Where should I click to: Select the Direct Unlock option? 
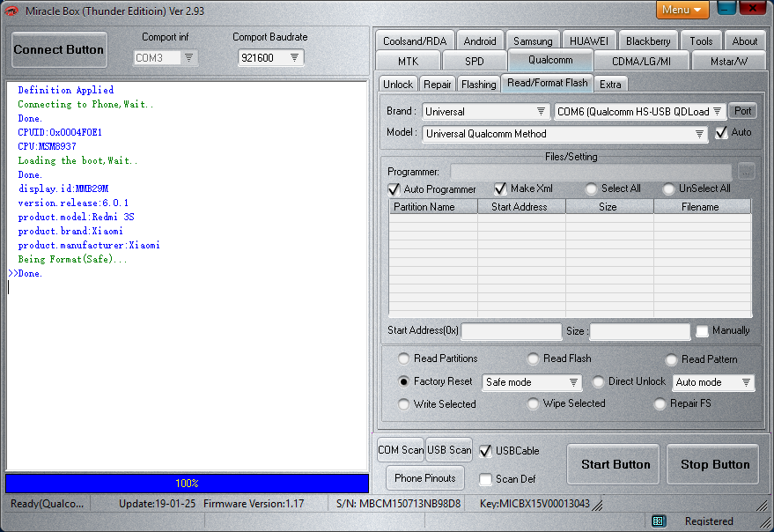coord(598,381)
